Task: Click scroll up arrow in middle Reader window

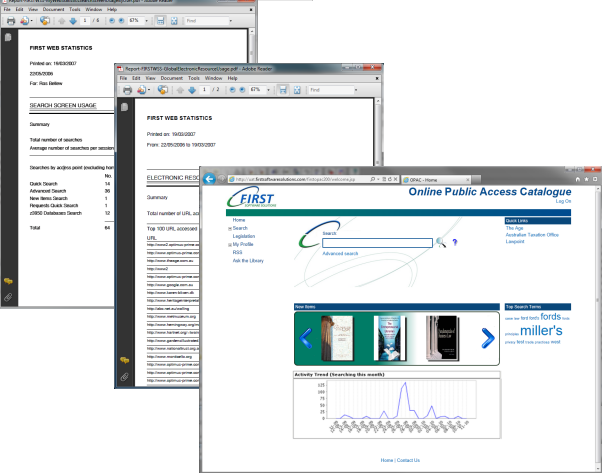Action: [x=378, y=101]
